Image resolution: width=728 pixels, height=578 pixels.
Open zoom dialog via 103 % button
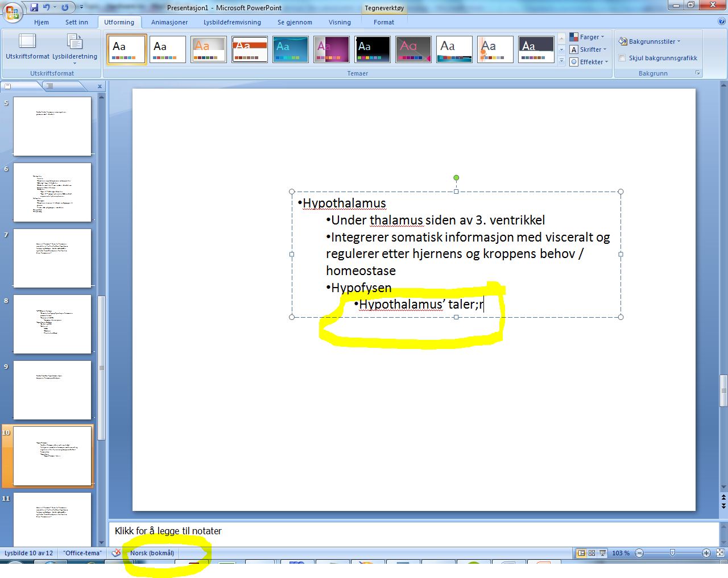[621, 553]
